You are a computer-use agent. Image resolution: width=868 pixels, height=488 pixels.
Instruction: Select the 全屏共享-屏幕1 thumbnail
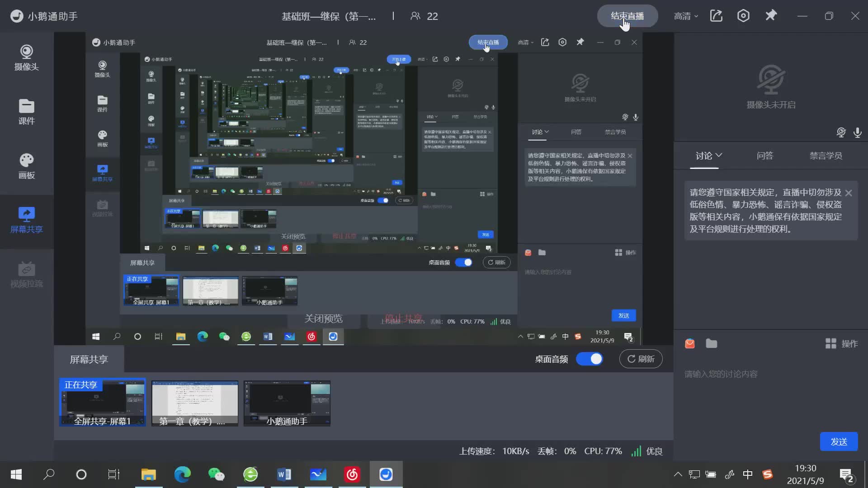coord(103,402)
